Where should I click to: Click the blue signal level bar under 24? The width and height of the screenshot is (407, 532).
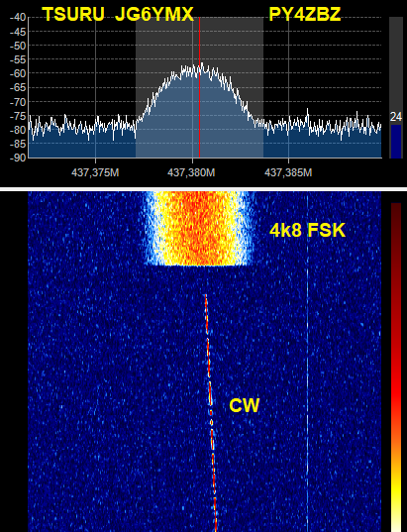point(396,142)
